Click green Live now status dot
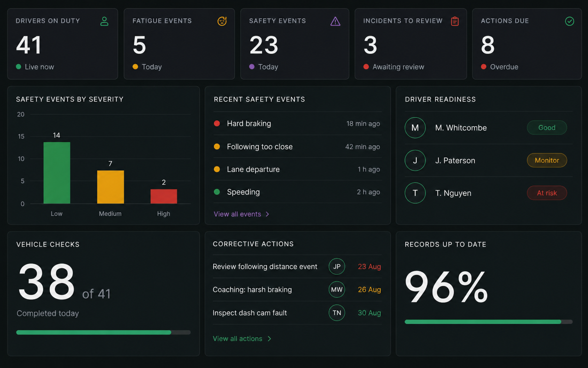 pos(19,66)
